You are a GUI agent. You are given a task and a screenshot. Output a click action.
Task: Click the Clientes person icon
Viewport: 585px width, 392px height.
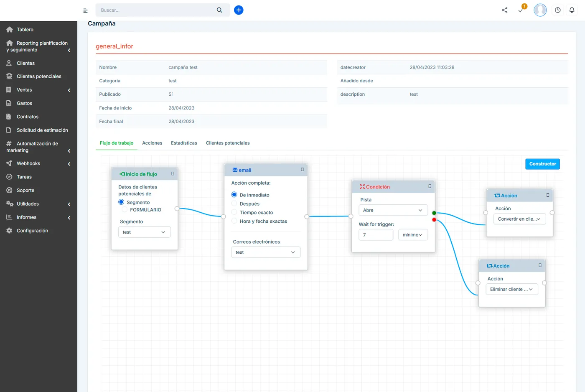point(9,63)
